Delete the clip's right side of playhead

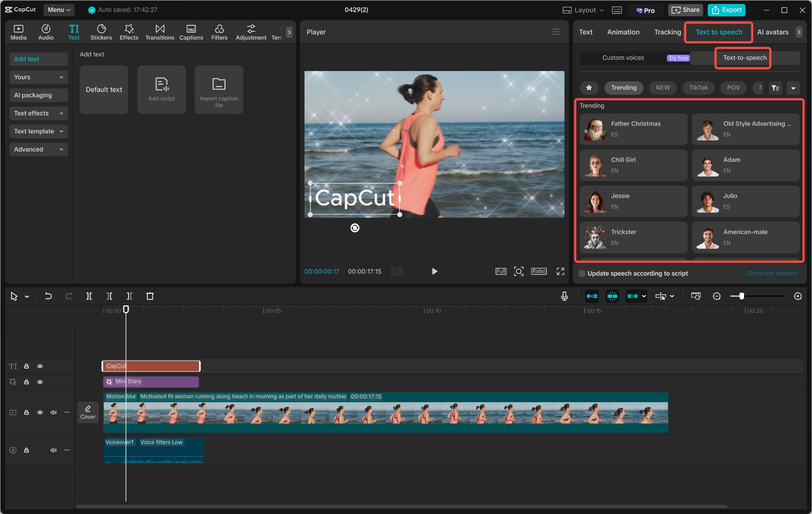[129, 296]
